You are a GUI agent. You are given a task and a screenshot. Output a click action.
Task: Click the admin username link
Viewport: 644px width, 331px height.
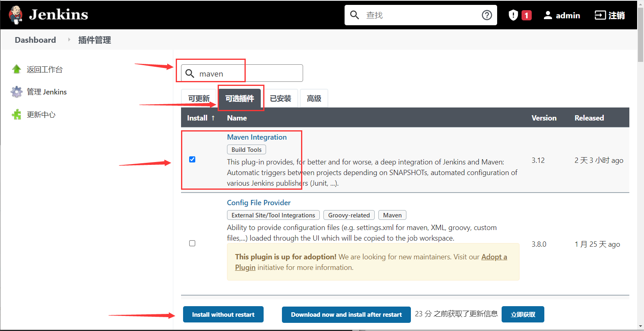tap(568, 15)
